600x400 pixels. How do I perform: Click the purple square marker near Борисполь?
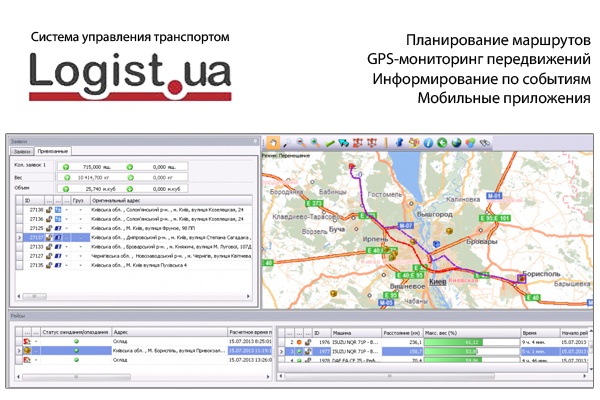point(522,279)
